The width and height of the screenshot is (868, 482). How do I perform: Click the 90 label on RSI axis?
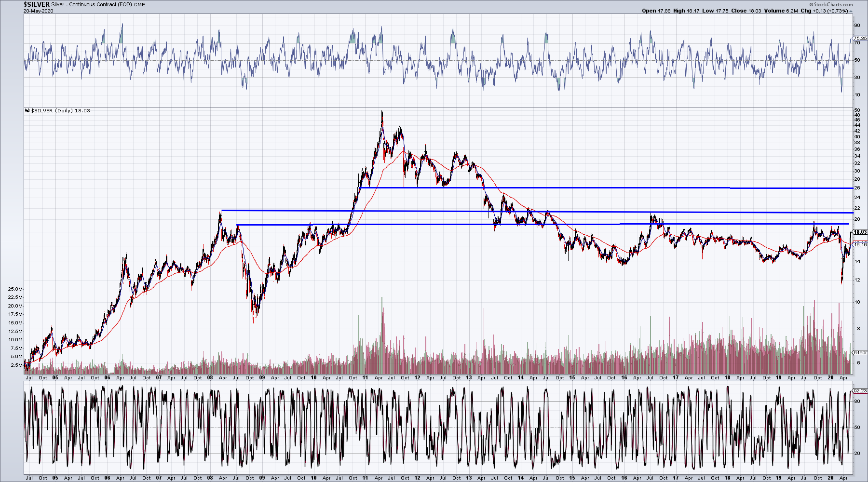(857, 26)
